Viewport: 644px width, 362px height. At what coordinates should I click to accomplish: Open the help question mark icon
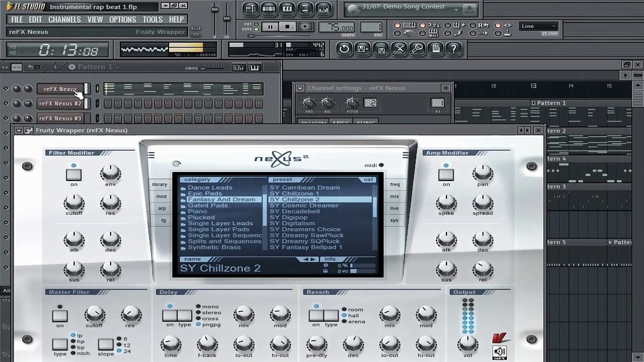coord(453,49)
